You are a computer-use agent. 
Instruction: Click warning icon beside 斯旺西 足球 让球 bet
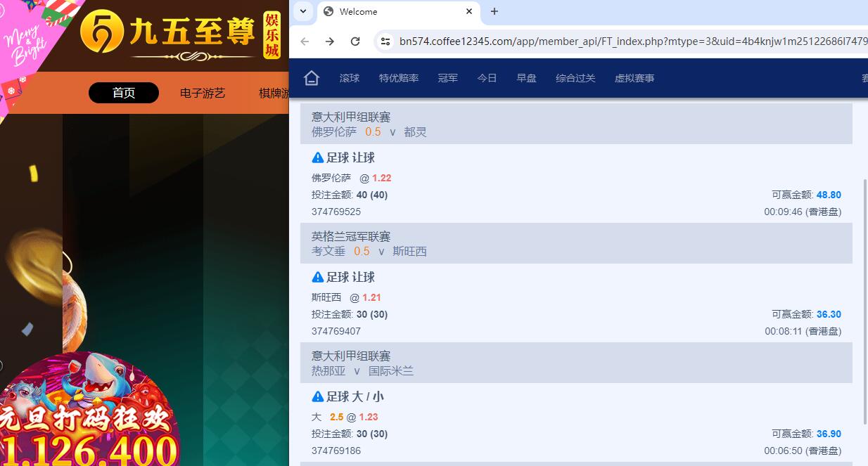pyautogui.click(x=318, y=277)
